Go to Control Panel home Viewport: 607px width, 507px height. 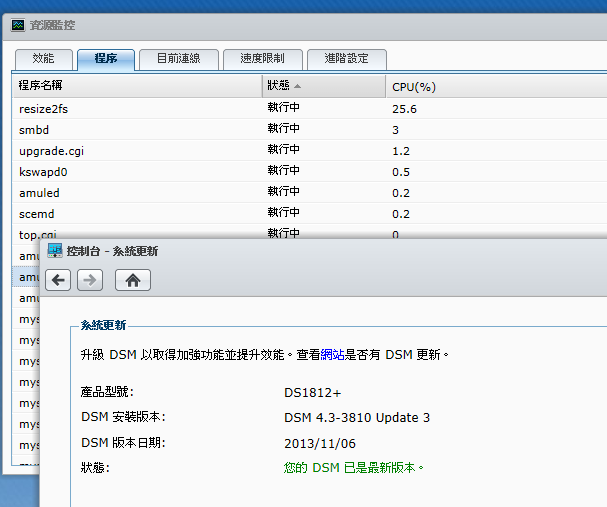click(133, 280)
